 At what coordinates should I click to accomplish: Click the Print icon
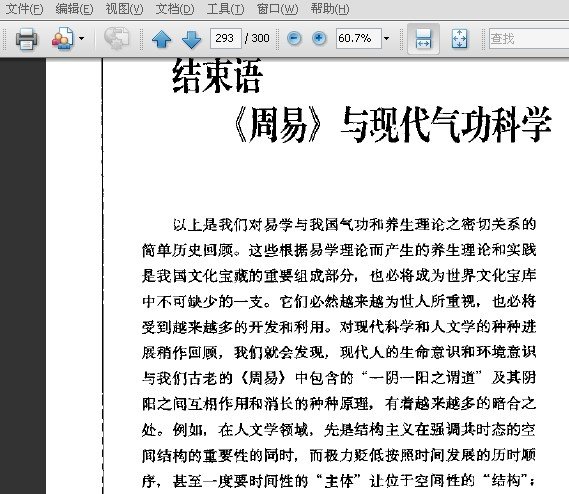pos(26,38)
